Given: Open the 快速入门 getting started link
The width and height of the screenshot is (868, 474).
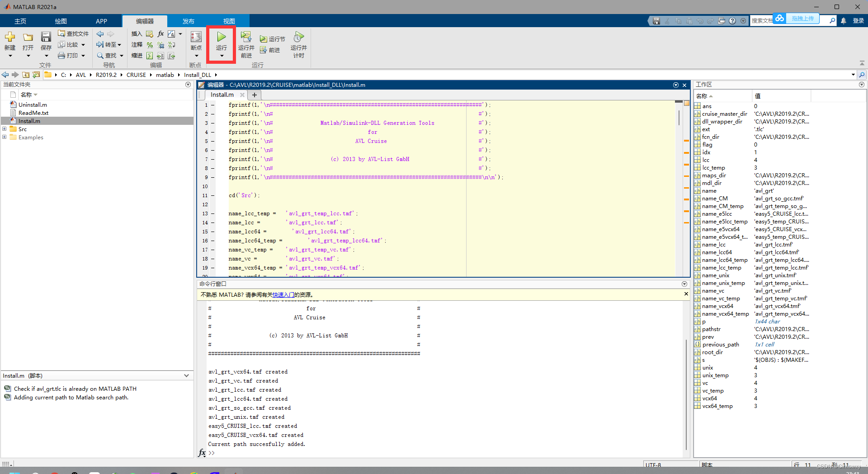Looking at the screenshot, I should click(x=283, y=294).
